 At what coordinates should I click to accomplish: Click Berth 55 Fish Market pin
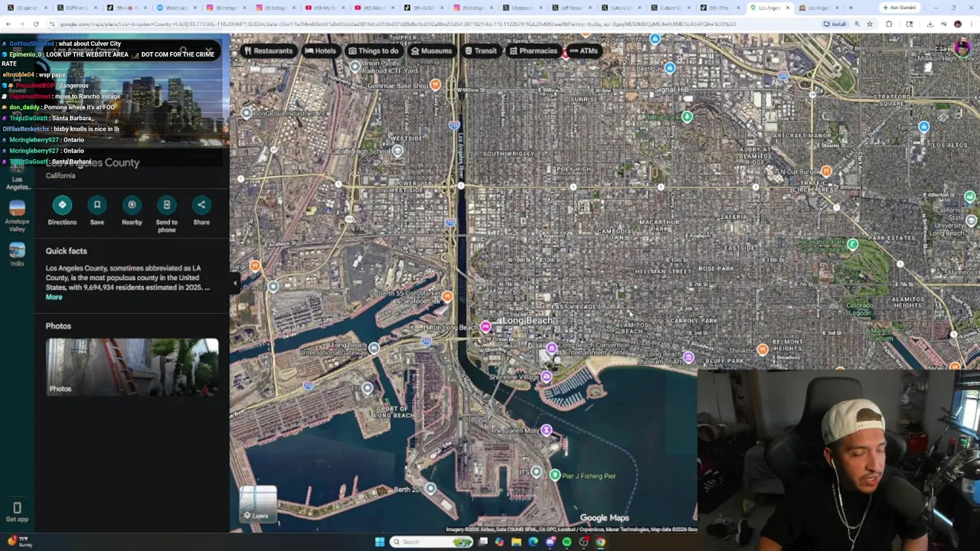pyautogui.click(x=447, y=296)
